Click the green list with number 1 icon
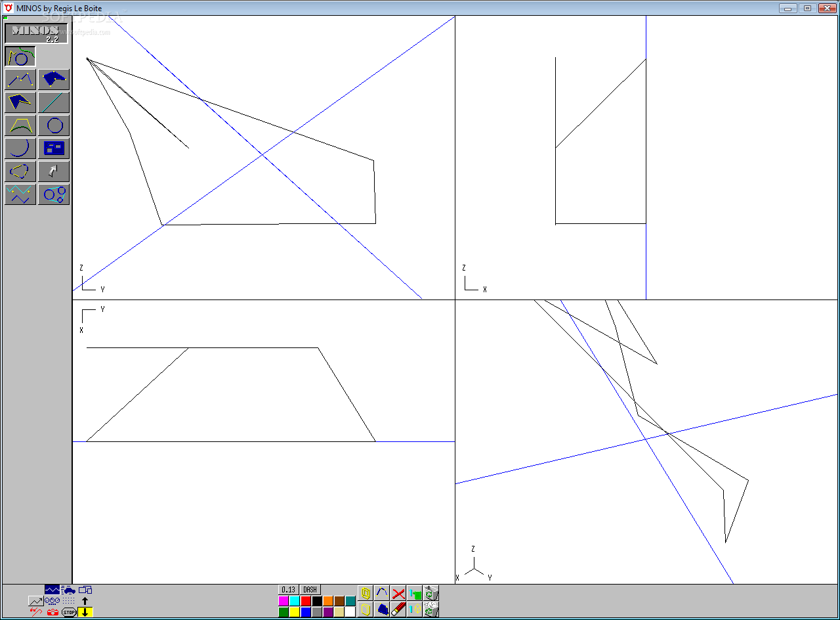This screenshot has width=840, height=620. (415, 593)
